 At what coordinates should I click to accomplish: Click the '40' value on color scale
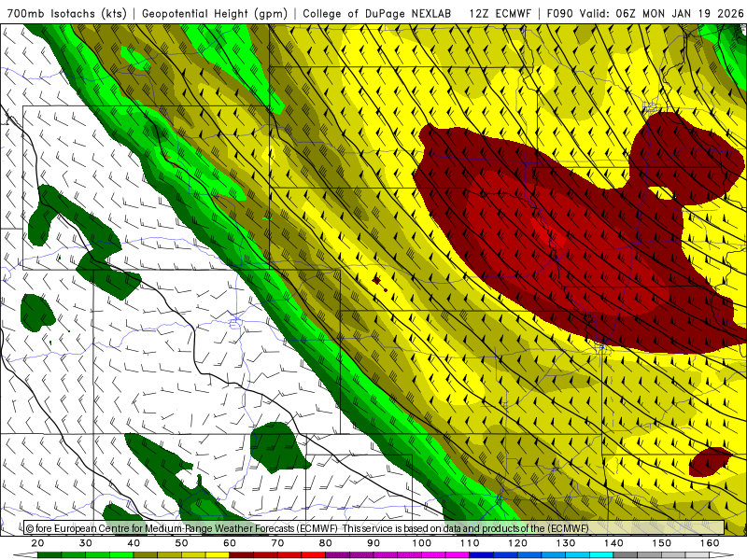(x=134, y=543)
